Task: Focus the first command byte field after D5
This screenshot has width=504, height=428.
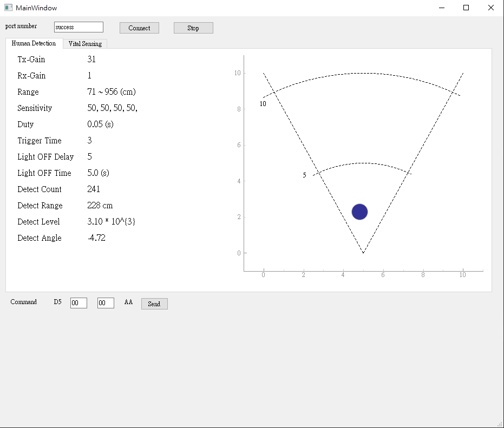Action: (78, 302)
